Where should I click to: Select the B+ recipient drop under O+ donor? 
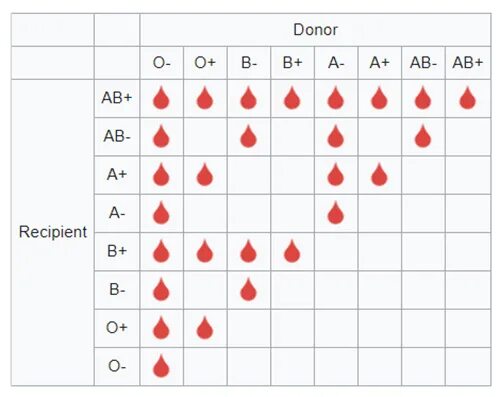205,251
